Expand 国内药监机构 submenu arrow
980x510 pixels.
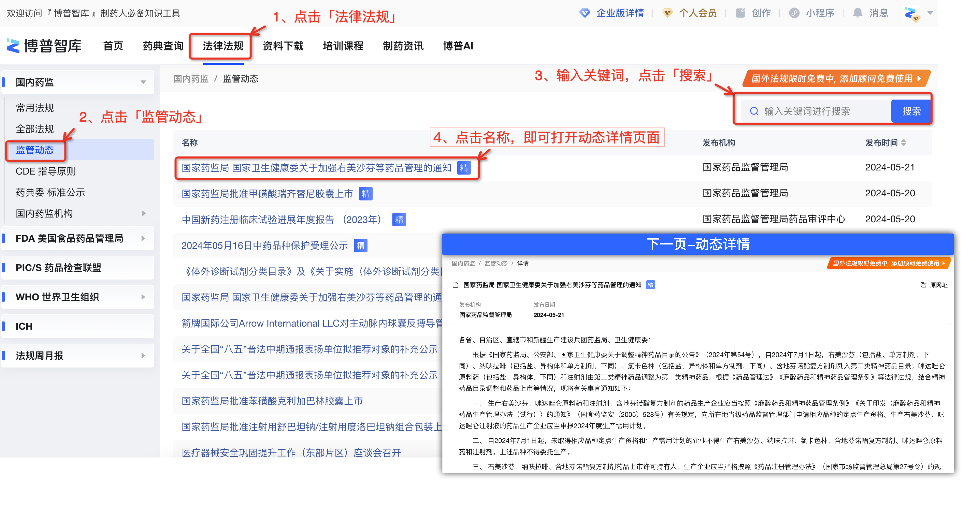pos(143,214)
